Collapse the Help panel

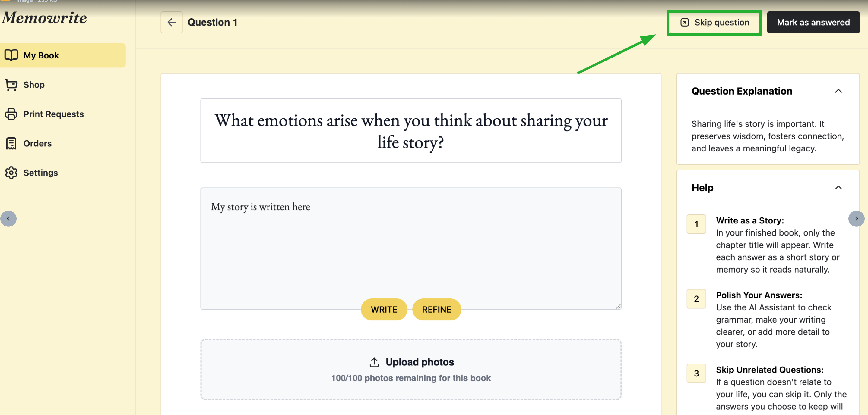838,188
